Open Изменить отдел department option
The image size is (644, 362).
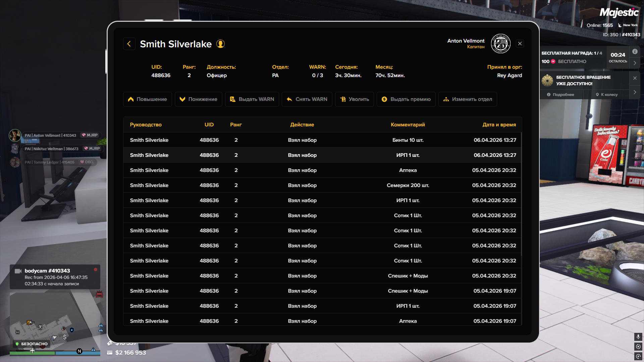(468, 99)
